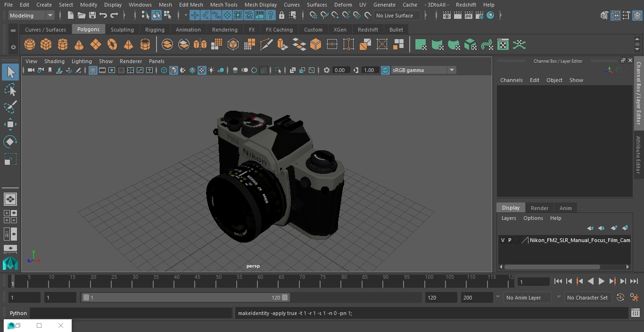This screenshot has height=332, width=644.
Task: Go to start of playback range
Action: [x=558, y=281]
